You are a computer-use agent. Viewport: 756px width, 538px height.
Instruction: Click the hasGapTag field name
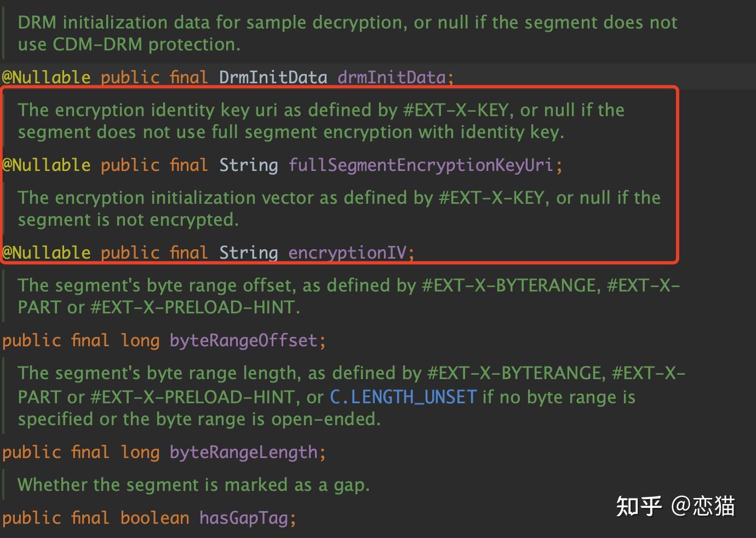tap(243, 518)
